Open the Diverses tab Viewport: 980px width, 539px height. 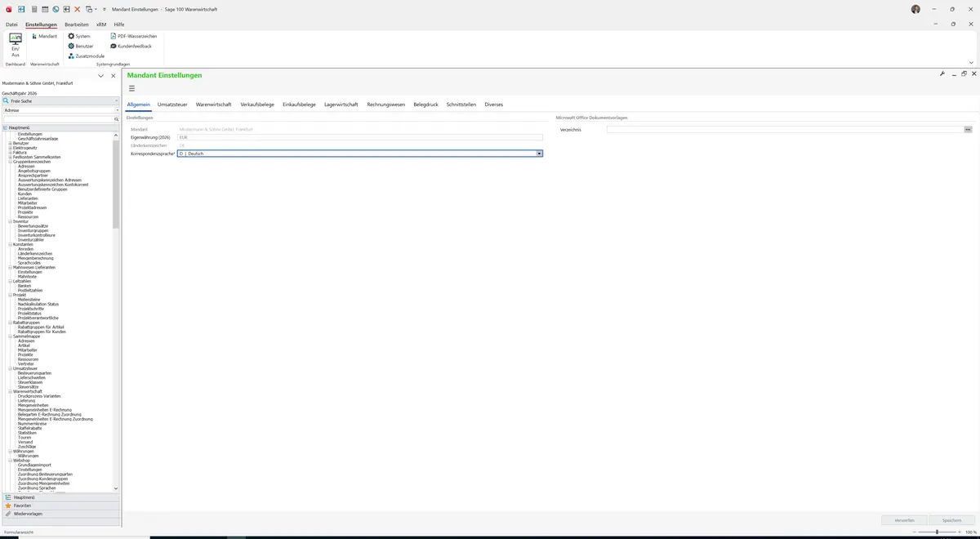tap(494, 105)
